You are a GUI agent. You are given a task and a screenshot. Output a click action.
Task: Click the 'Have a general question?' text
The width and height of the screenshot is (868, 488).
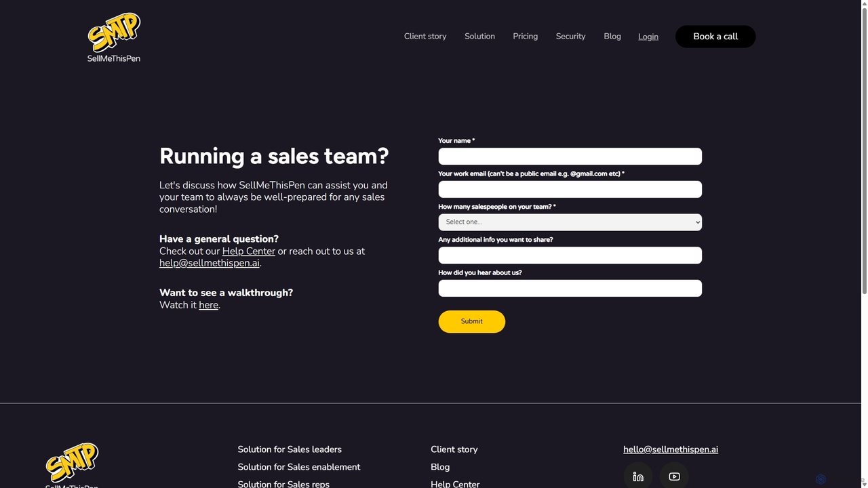[x=219, y=239]
